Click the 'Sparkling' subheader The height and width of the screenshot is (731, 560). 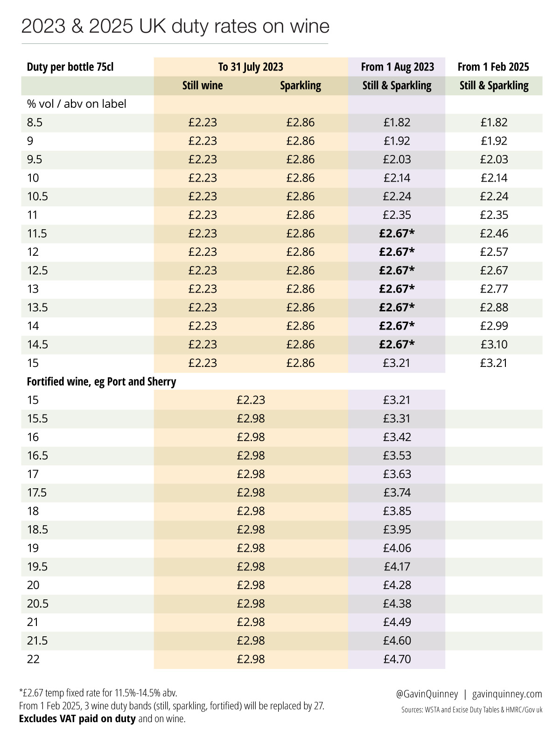[301, 85]
